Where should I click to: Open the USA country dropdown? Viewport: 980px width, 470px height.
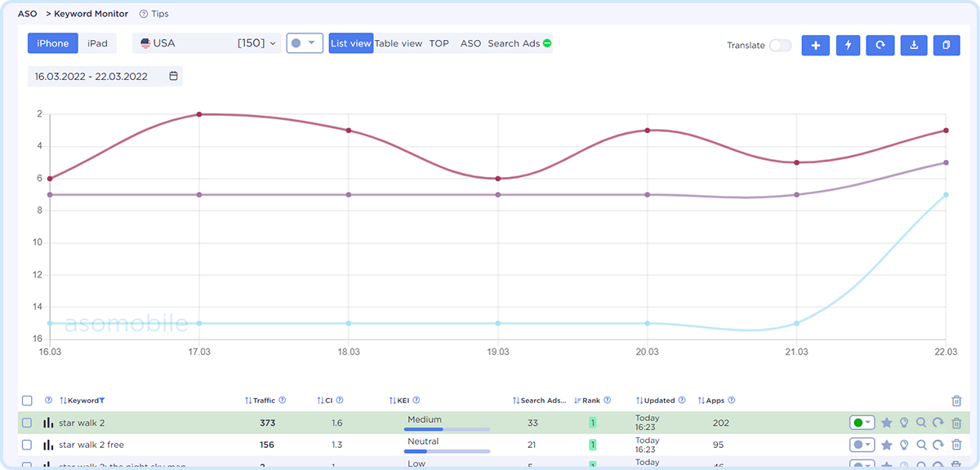point(207,43)
